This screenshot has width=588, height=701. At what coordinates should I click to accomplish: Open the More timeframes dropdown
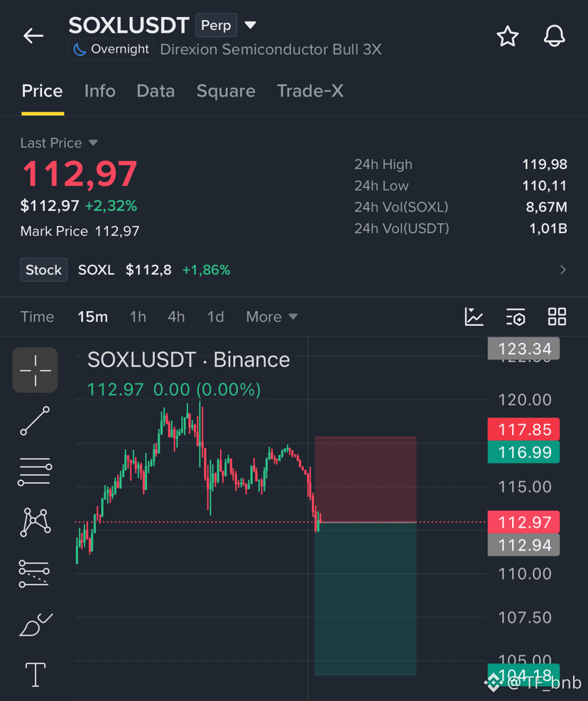[x=271, y=317]
